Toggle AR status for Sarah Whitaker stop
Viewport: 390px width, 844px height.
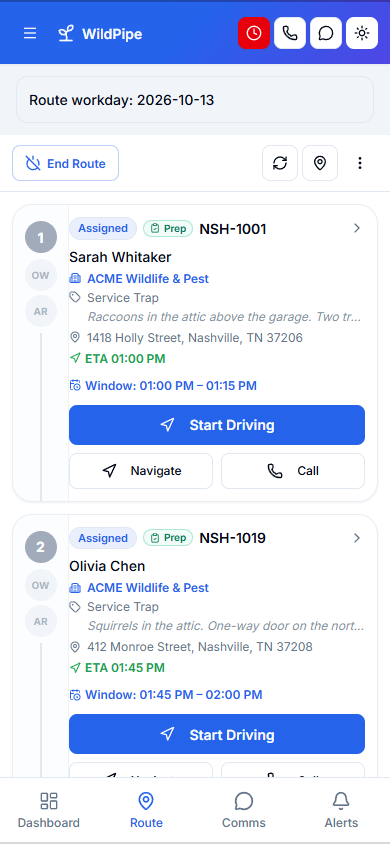tap(41, 312)
